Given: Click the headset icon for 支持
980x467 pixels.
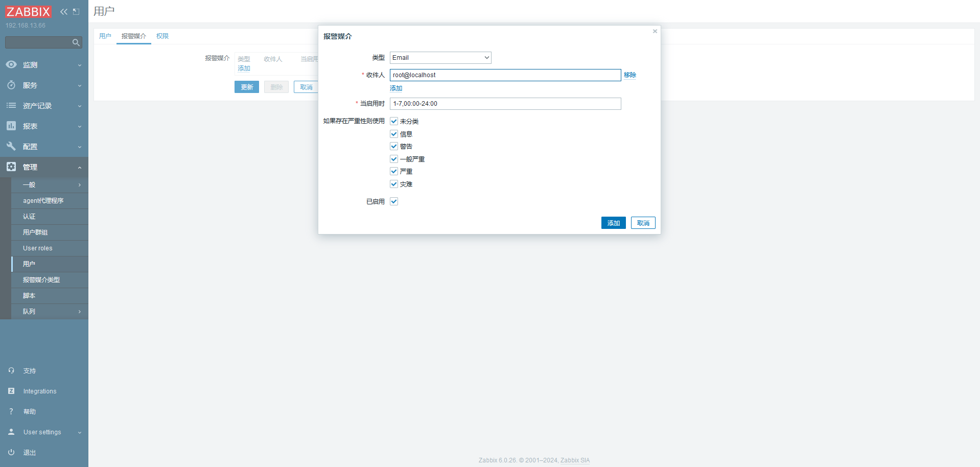Looking at the screenshot, I should pos(11,370).
